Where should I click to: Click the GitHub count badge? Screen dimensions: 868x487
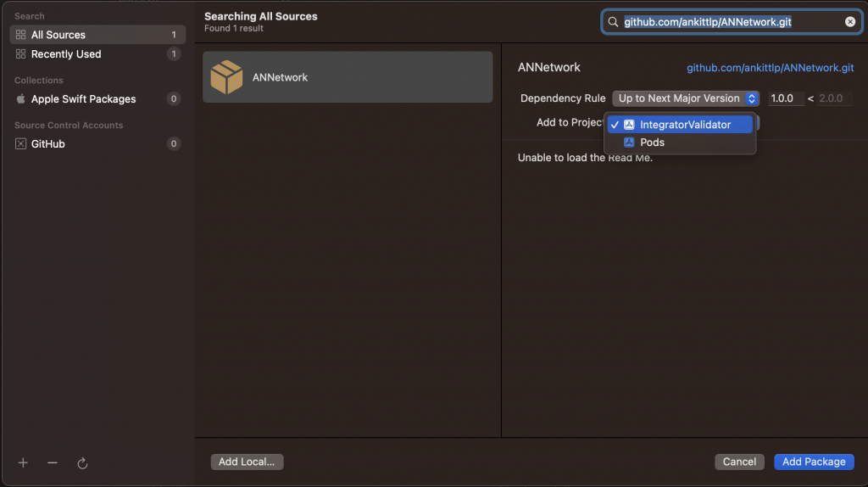173,143
